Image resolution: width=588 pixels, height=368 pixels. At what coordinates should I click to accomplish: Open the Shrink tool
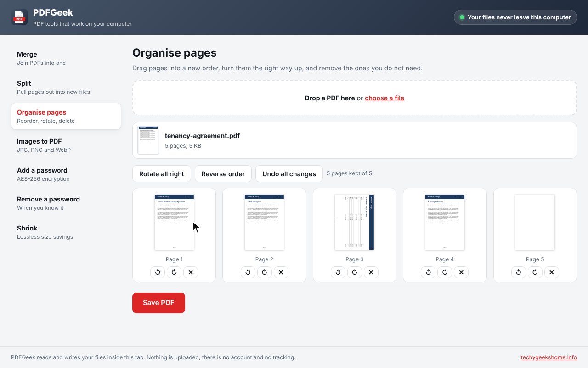(x=66, y=232)
